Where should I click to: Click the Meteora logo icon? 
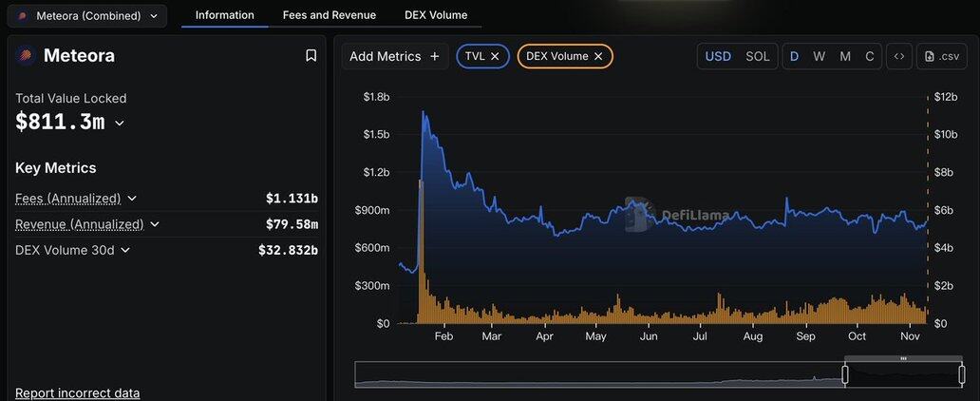click(25, 56)
